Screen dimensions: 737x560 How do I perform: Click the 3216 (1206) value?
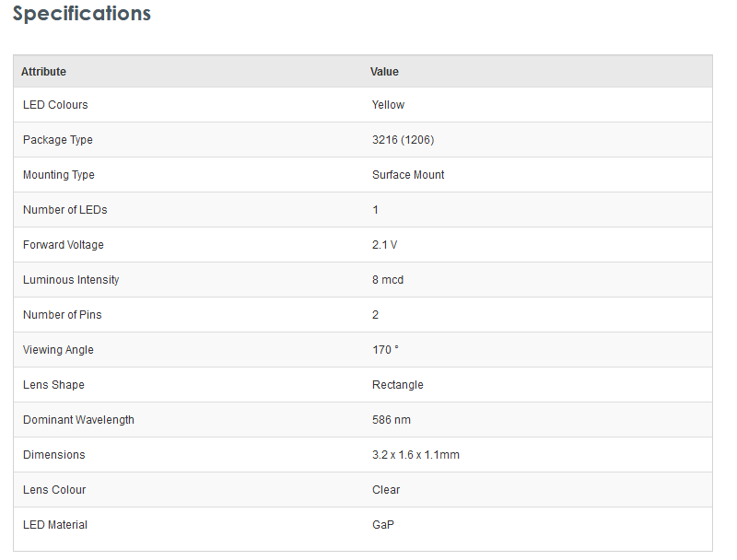click(403, 140)
